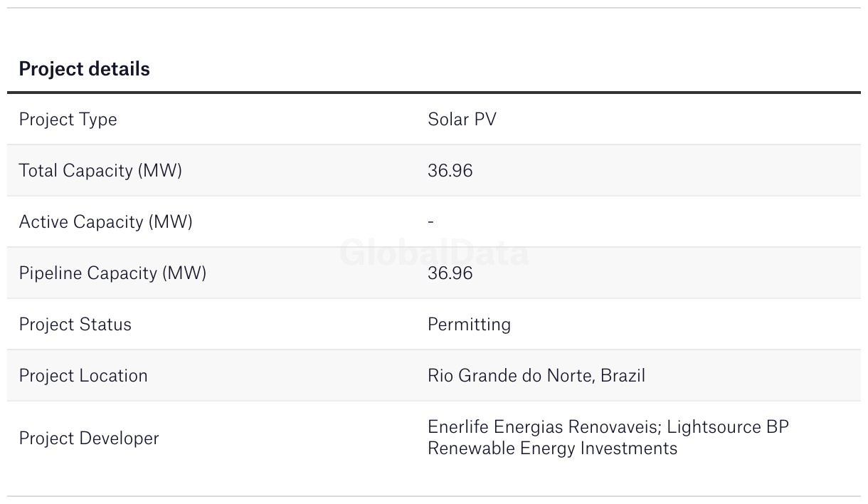Screen dimensions: 868x504
Task: Select the "Active Capacity (MW)" label
Action: (105, 222)
